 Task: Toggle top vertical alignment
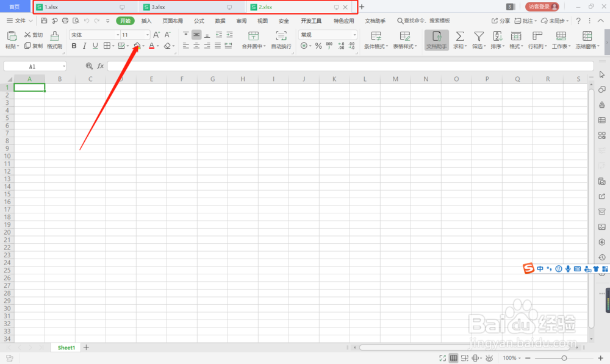tap(186, 35)
